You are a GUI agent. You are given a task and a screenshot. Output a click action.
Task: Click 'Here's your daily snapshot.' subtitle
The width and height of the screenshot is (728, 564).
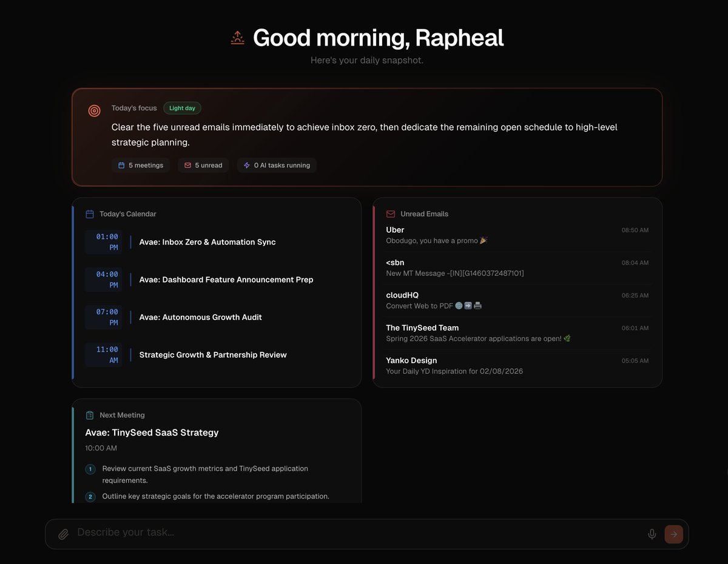coord(367,61)
